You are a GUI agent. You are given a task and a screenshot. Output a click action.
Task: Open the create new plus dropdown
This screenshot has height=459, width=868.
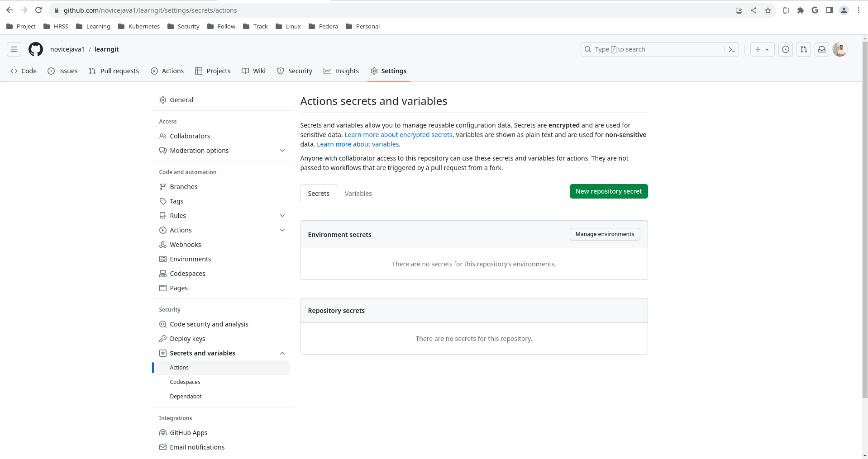click(762, 49)
